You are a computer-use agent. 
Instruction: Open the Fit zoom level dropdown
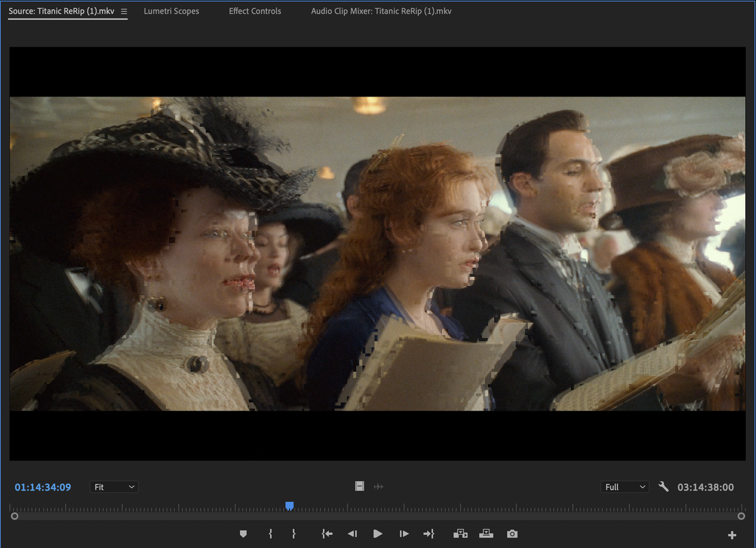point(114,487)
